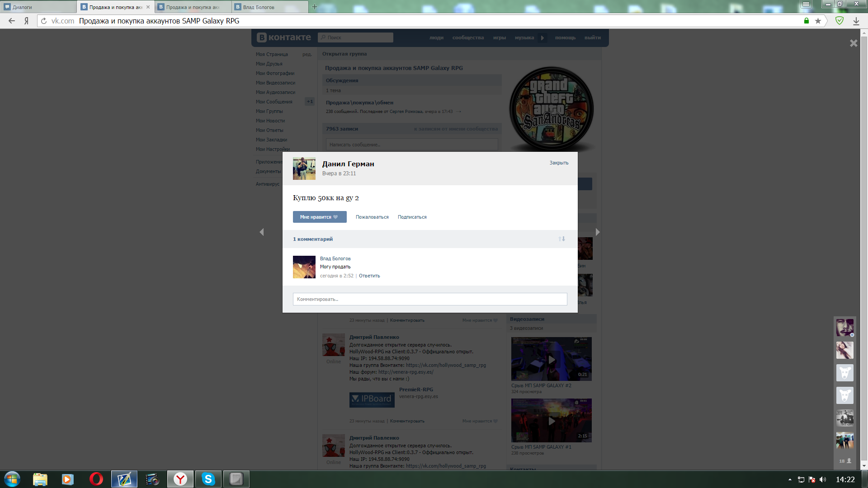Click the GTA San Andreas group avatar

pyautogui.click(x=552, y=108)
